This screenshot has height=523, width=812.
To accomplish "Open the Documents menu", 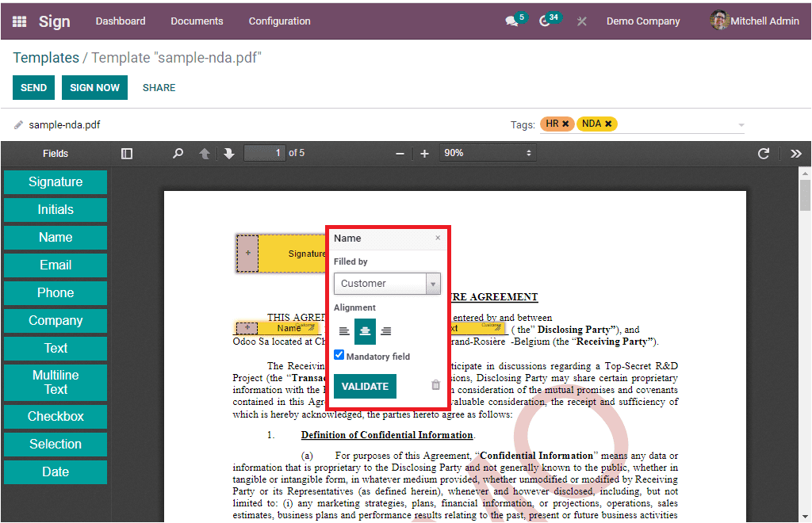I will coord(197,21).
